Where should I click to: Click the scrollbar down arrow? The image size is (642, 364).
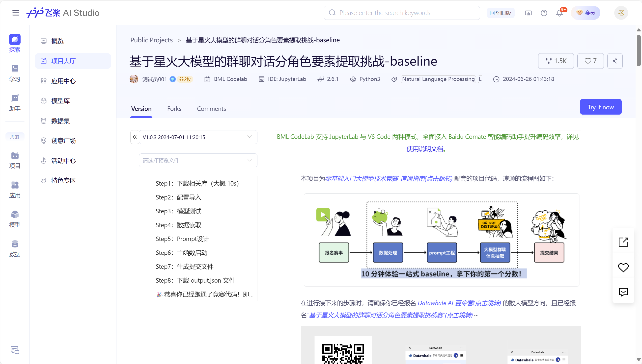pos(639,360)
